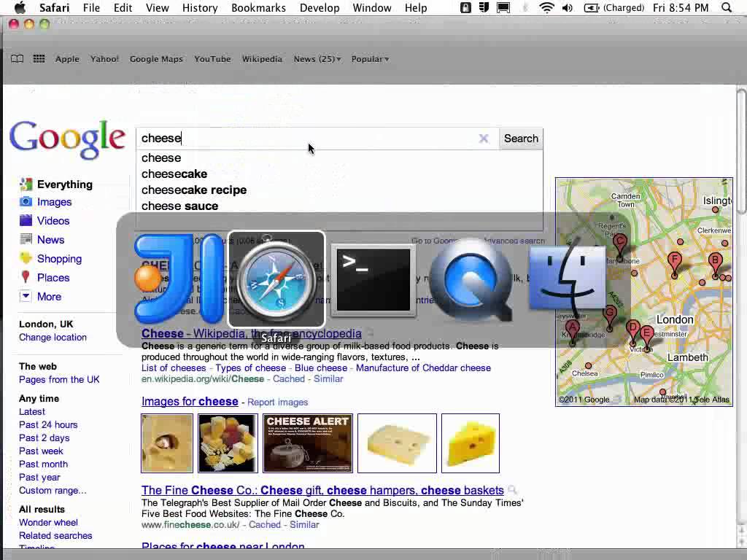
Task: Choose plain 'cheese' suggestion
Action: pyautogui.click(x=161, y=157)
